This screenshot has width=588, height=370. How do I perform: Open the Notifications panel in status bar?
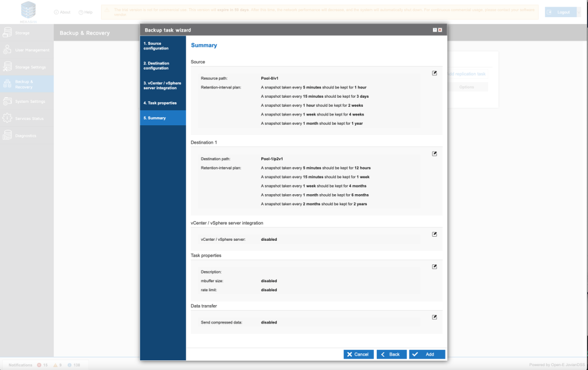pyautogui.click(x=20, y=365)
